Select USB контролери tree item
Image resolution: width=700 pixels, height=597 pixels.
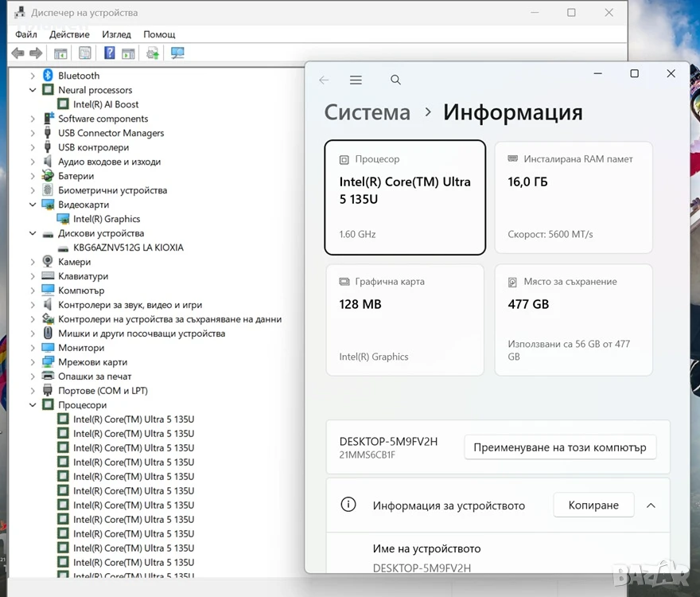pyautogui.click(x=93, y=147)
